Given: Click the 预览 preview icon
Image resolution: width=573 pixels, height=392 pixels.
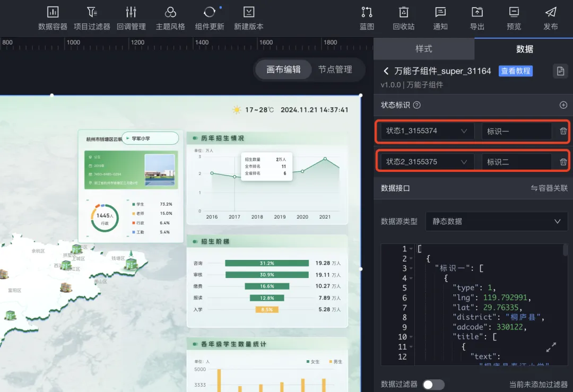Looking at the screenshot, I should [x=514, y=12].
